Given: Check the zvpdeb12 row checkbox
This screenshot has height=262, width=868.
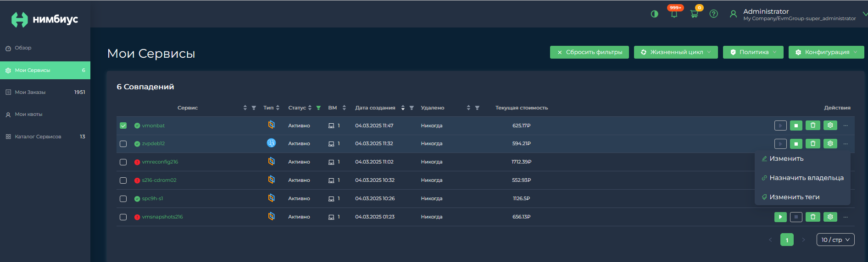Looking at the screenshot, I should pos(123,144).
